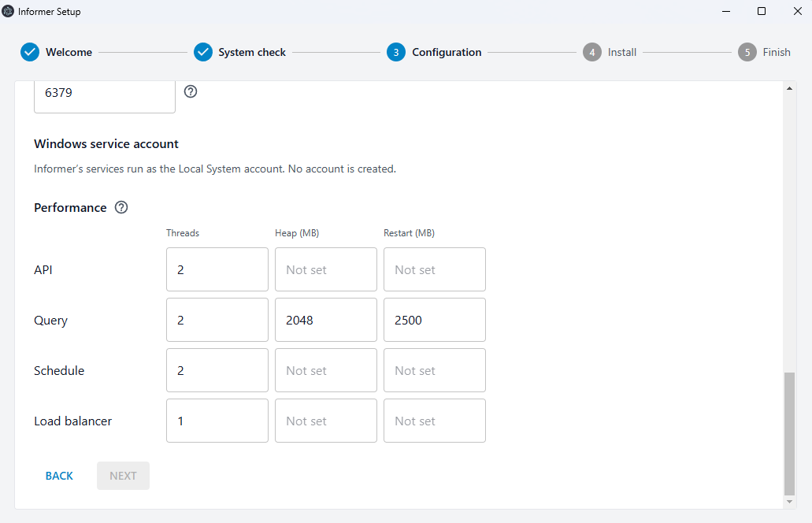
Task: Click the help icon beside the 6379 port field
Action: (x=191, y=91)
